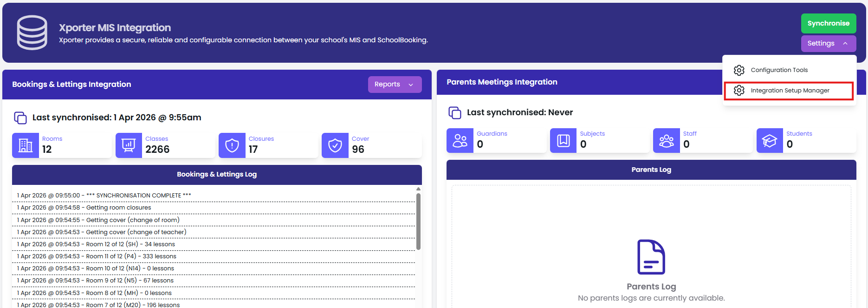Screen dimensions: 868x308
Task: Click the Bookings & Lettings Log header
Action: 217,175
